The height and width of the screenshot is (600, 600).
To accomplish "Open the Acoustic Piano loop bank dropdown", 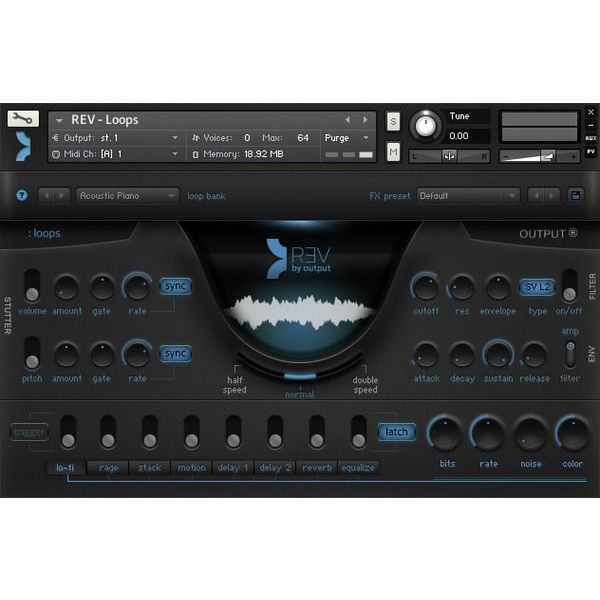I will [x=127, y=196].
